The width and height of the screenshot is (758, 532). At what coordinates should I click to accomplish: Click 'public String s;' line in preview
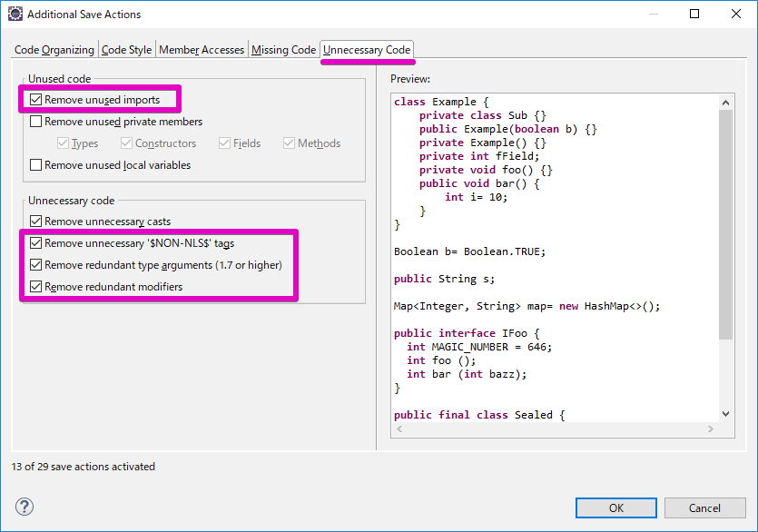pos(444,279)
